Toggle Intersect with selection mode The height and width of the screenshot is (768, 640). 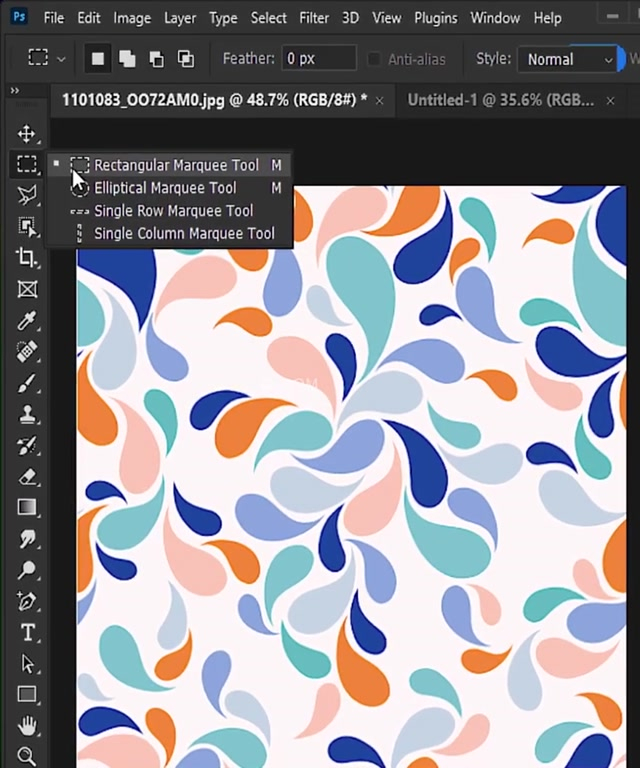tap(186, 59)
